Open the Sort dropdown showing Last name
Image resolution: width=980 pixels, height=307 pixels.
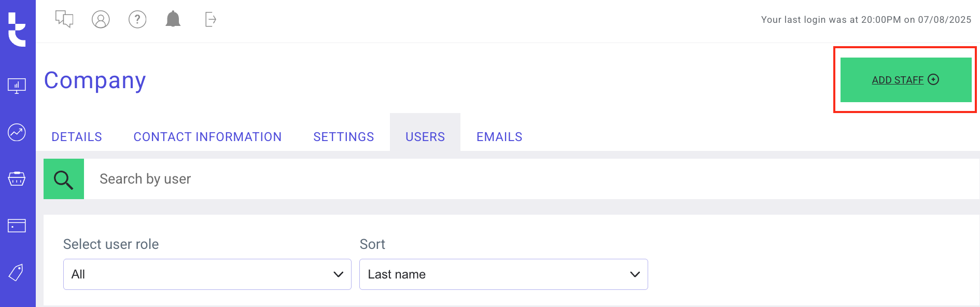pyautogui.click(x=503, y=274)
